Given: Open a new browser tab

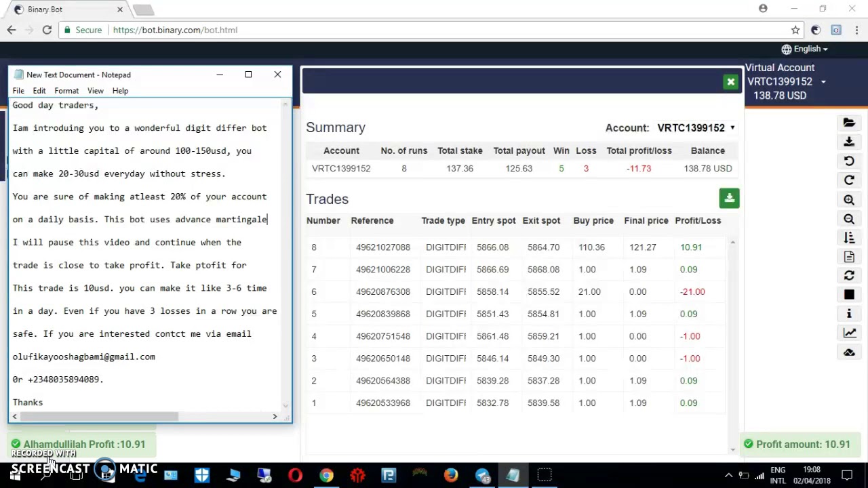Looking at the screenshot, I should pos(144,9).
